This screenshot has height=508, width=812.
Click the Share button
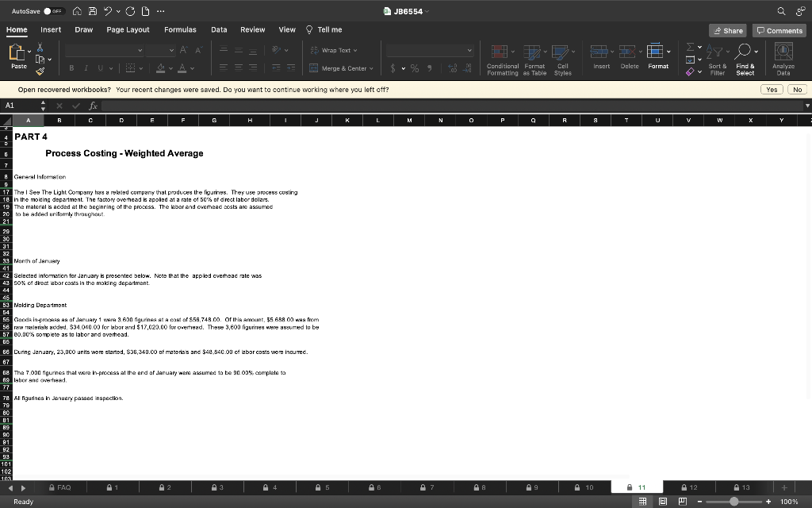[728, 31]
